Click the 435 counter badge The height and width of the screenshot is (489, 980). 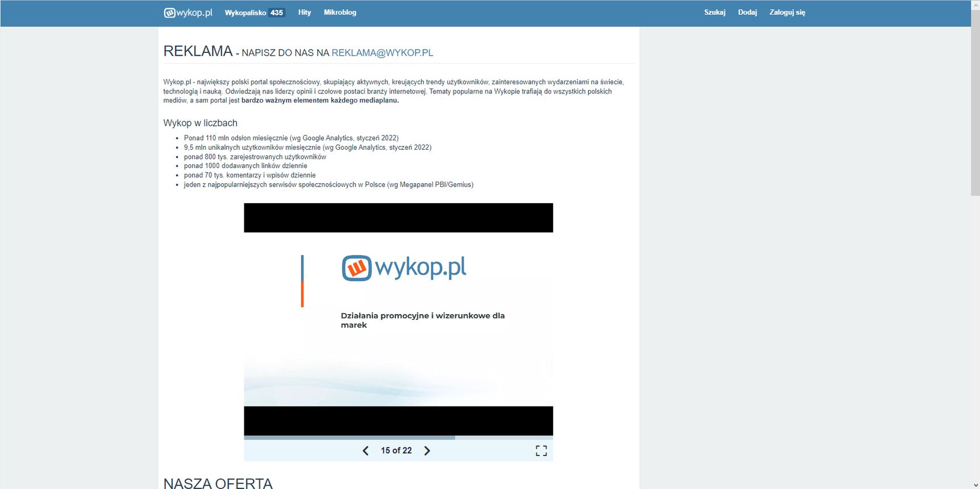277,13
